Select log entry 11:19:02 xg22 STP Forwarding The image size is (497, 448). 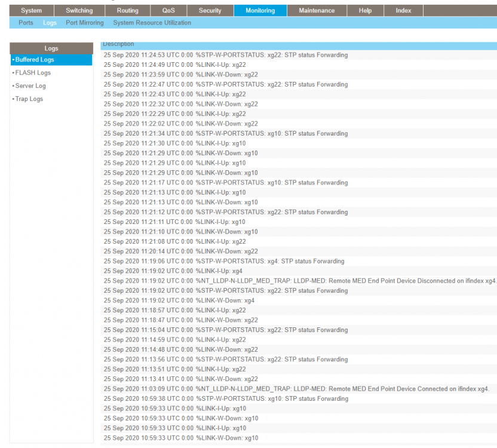tap(299, 291)
